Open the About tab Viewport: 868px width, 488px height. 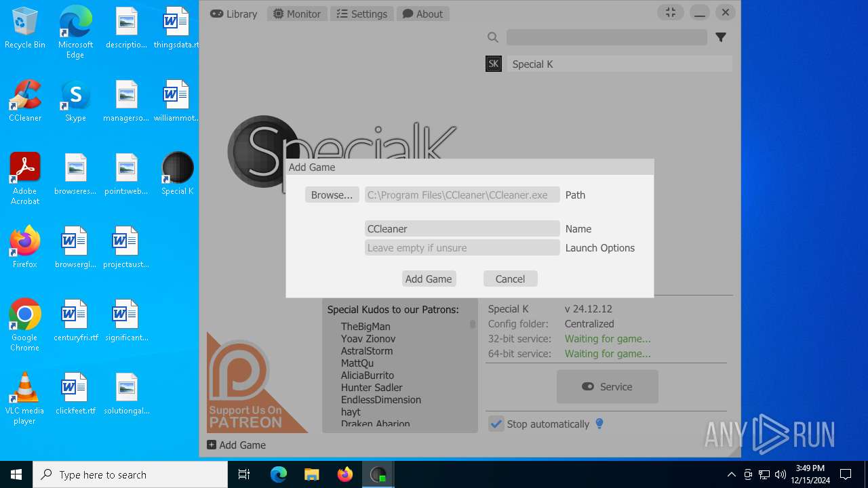422,14
